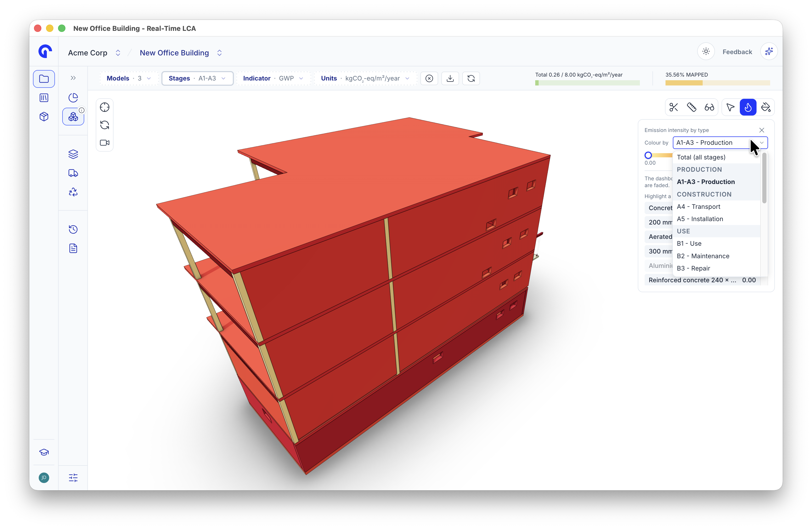The height and width of the screenshot is (529, 812).
Task: Open the library books icon in sidebar
Action: [x=44, y=98]
